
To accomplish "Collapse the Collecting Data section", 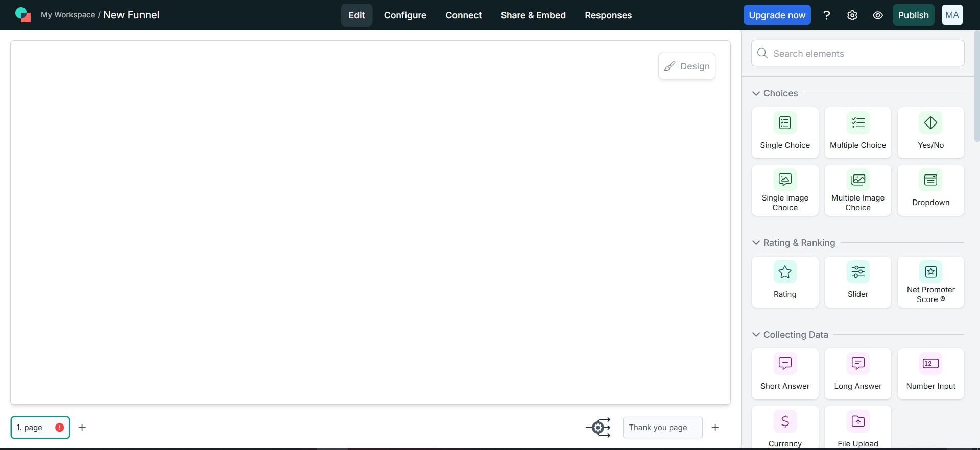I will pyautogui.click(x=756, y=335).
